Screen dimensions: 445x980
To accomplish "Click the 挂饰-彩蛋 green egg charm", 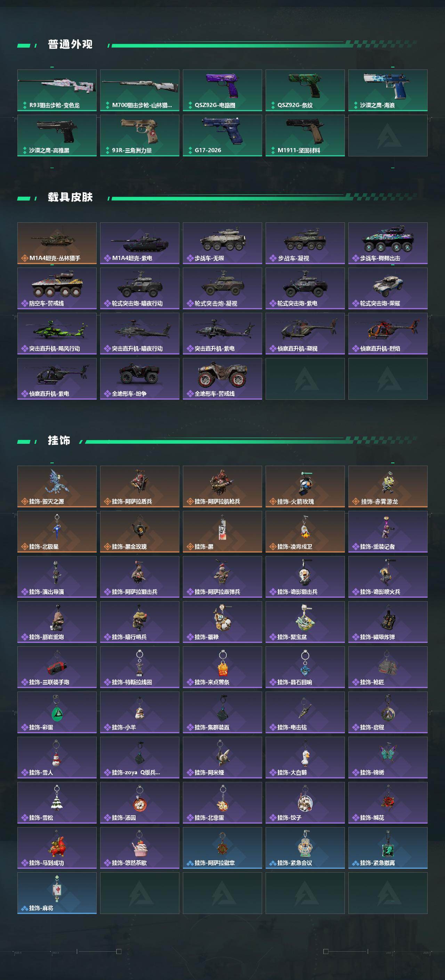I will pyautogui.click(x=57, y=712).
